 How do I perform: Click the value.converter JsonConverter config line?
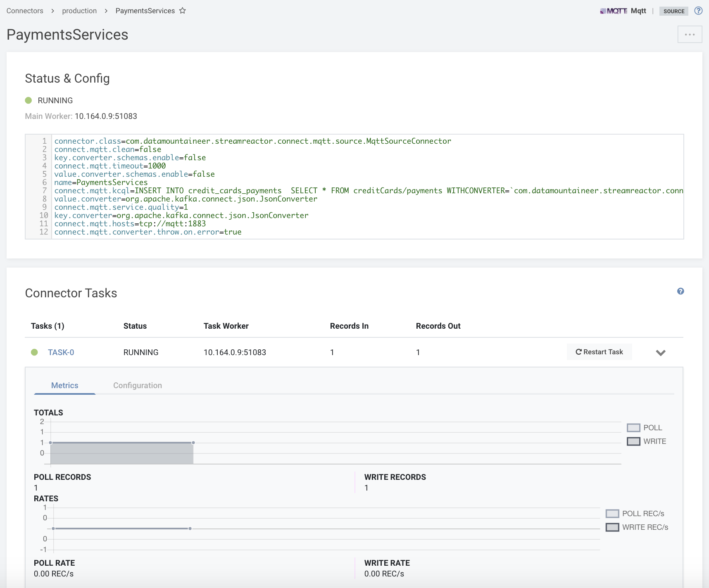[186, 199]
